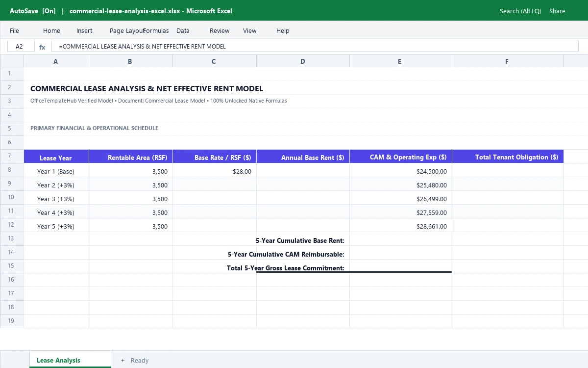Click the Total Tenant Obligation ($) header
Viewport: 588px width, 368px height.
(508, 157)
